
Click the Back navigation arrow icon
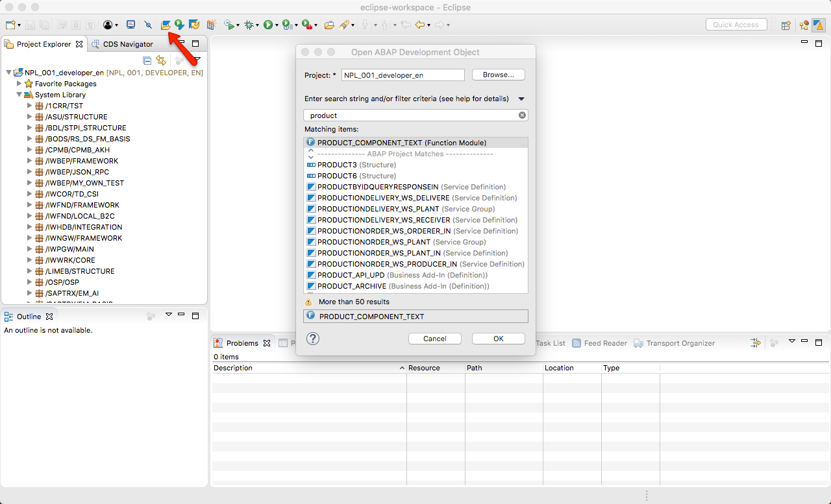419,25
